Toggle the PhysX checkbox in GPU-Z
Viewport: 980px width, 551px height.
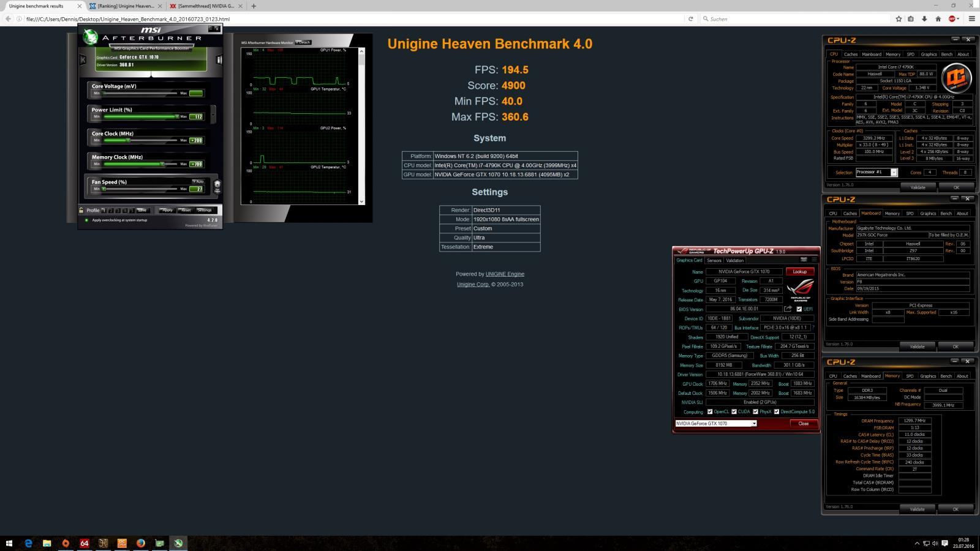coord(755,412)
